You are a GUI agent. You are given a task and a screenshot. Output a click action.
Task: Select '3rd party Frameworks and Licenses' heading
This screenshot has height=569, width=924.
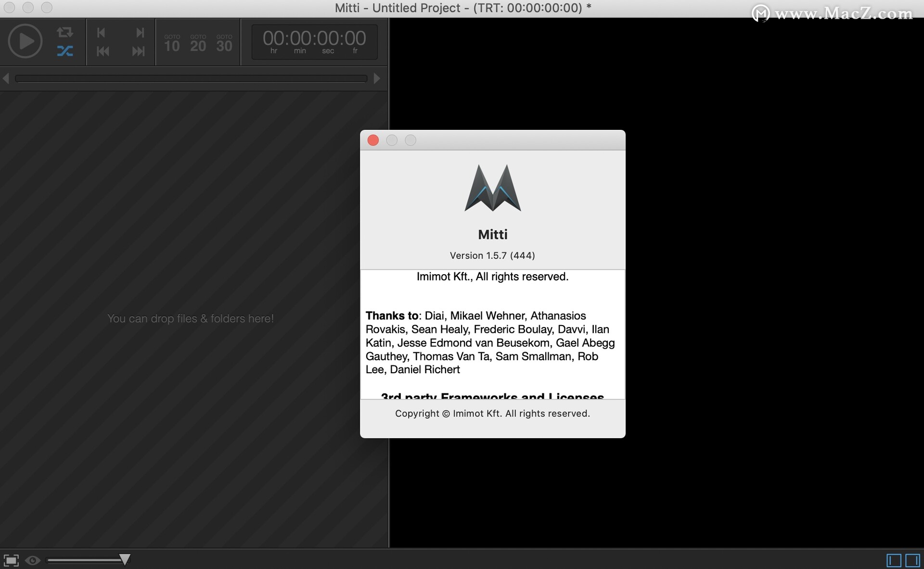492,396
